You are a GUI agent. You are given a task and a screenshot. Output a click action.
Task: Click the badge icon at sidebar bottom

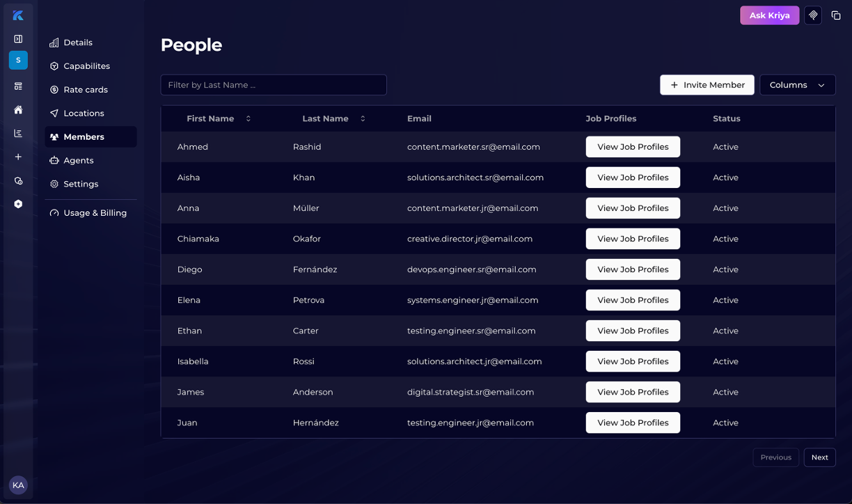pos(18,204)
